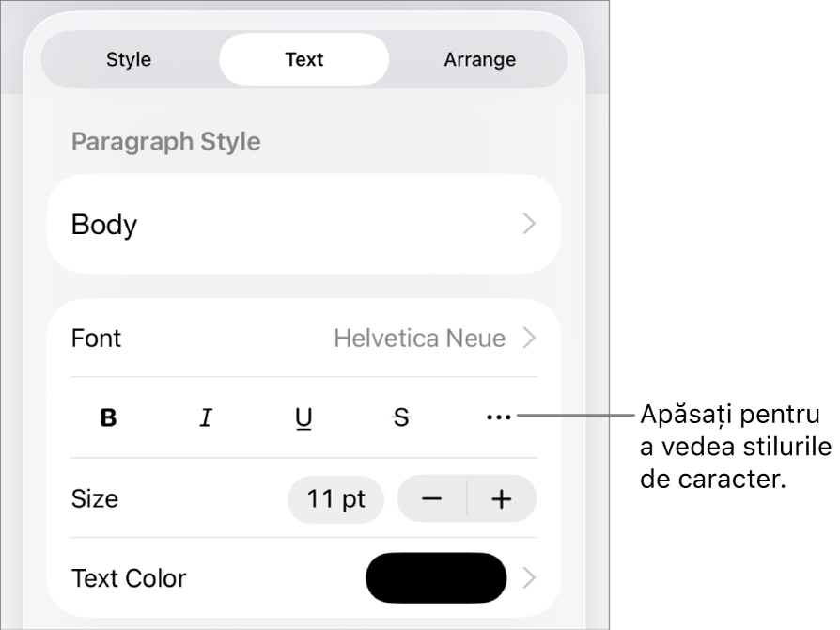Expand the Text Color chevron

(529, 577)
